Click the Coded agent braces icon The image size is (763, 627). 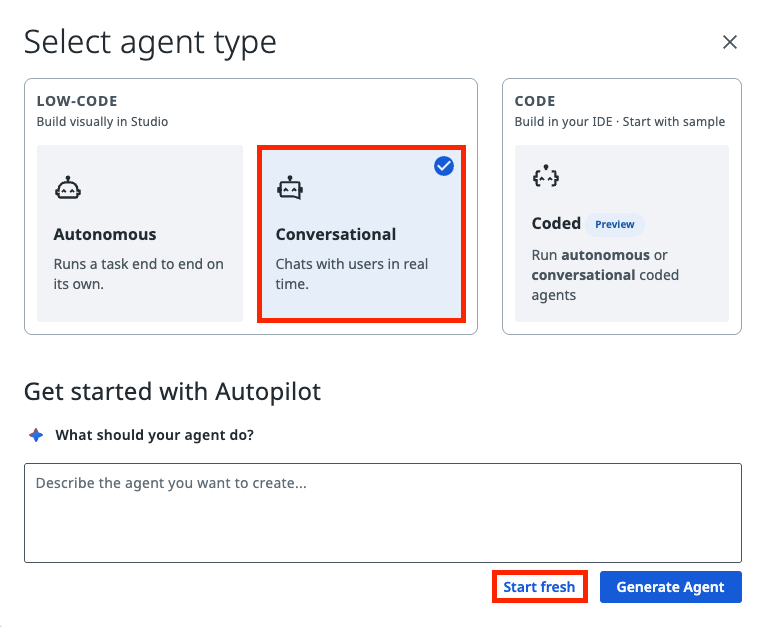click(x=545, y=176)
